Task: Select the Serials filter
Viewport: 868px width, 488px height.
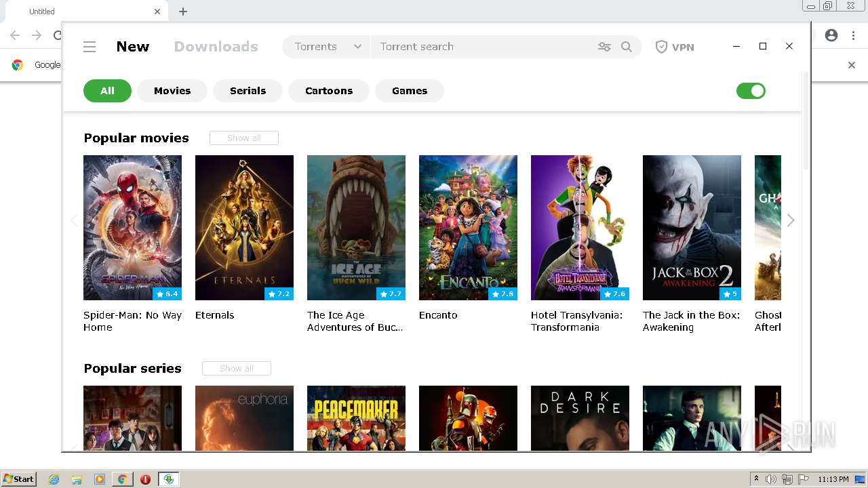Action: coord(248,91)
